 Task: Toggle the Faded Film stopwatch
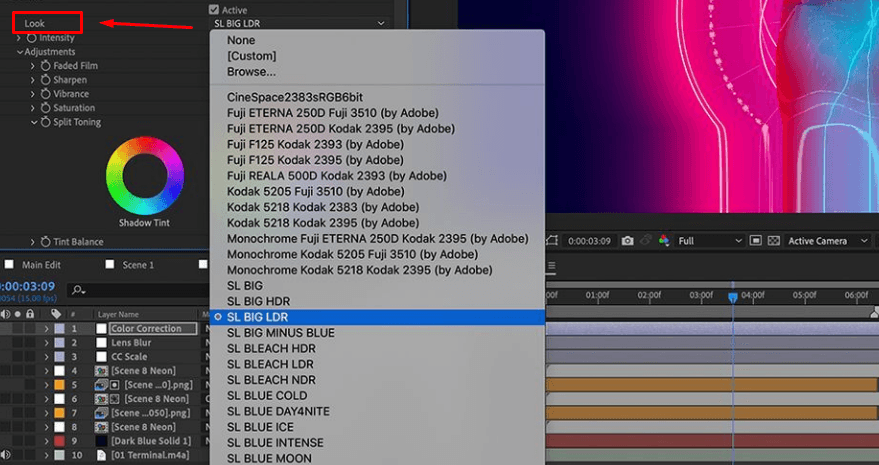45,66
